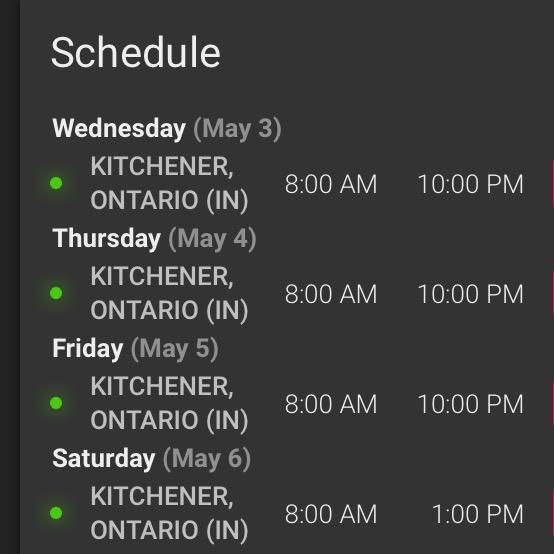Image resolution: width=554 pixels, height=554 pixels.
Task: Click Saturday's 1:00 PM end time
Action: (478, 514)
